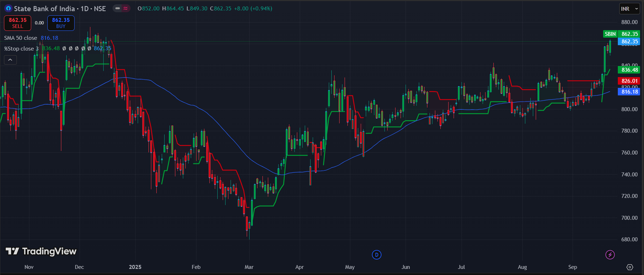
Task: Collapse the indicator legend with chevron
Action: click(x=10, y=60)
